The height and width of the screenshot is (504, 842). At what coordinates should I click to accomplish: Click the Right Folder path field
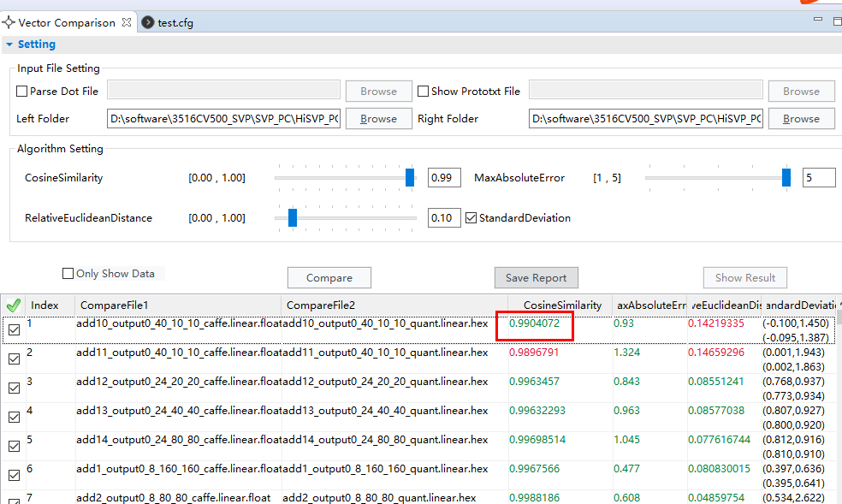click(646, 119)
